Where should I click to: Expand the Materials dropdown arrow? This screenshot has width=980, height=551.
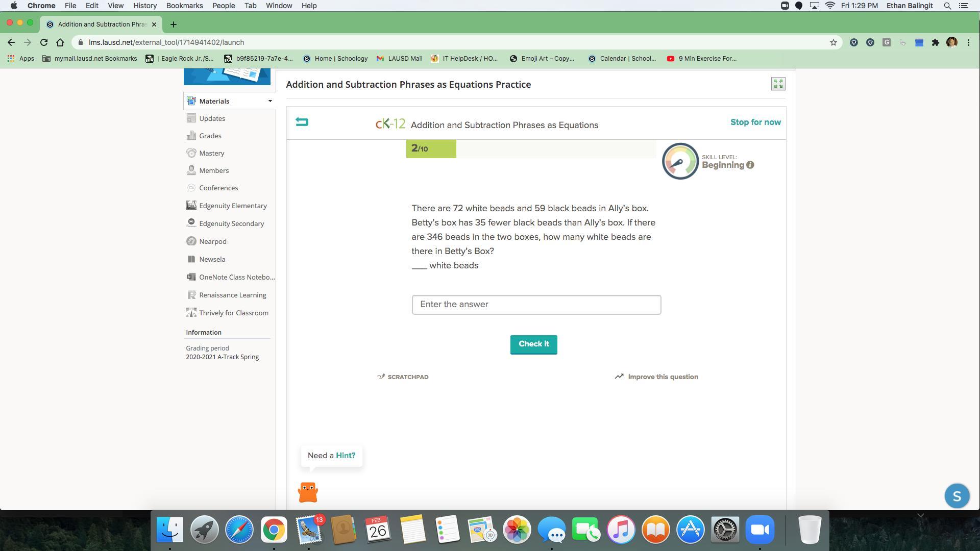[x=270, y=101]
